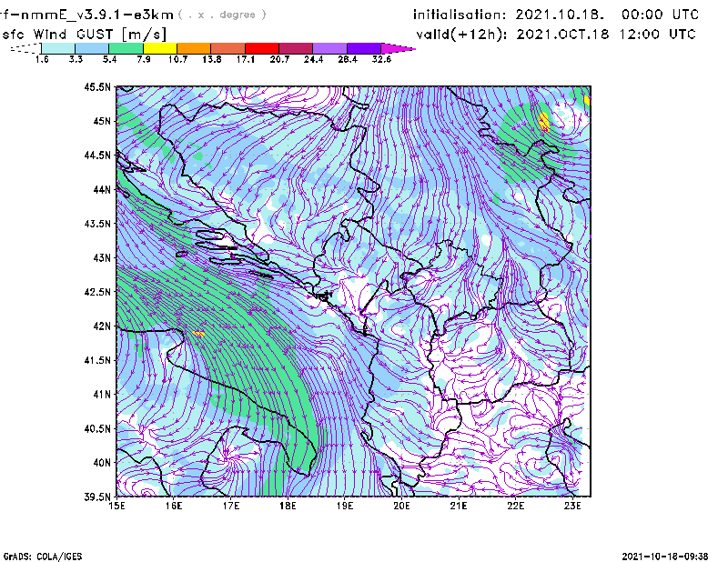This screenshot has width=728, height=562.
Task: Click the legend value 20.7
Action: coord(279,59)
